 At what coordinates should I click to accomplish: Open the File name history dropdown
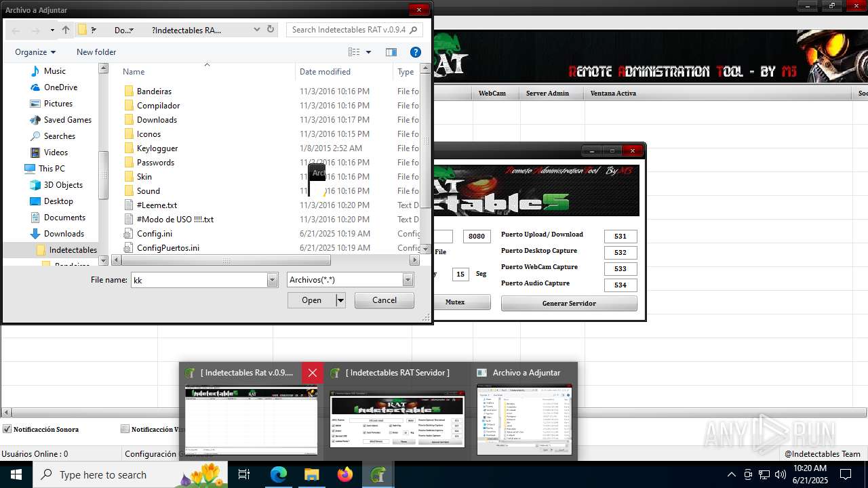pyautogui.click(x=273, y=280)
